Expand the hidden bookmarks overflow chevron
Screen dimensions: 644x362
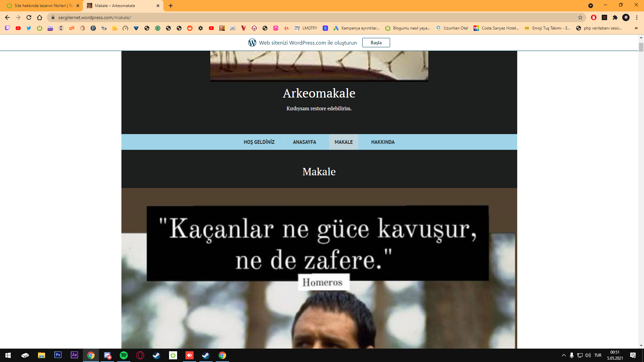click(x=636, y=28)
